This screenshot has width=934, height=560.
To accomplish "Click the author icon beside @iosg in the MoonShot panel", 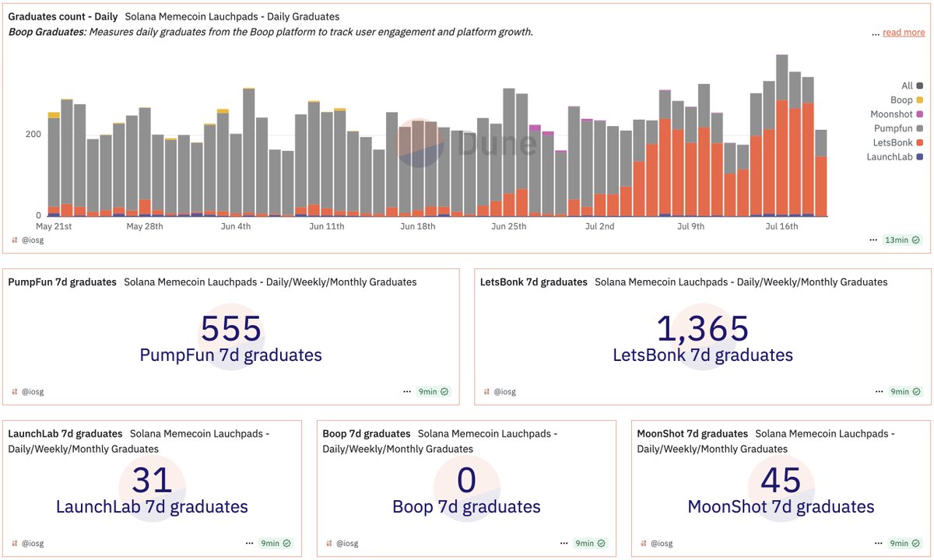I will 644,544.
